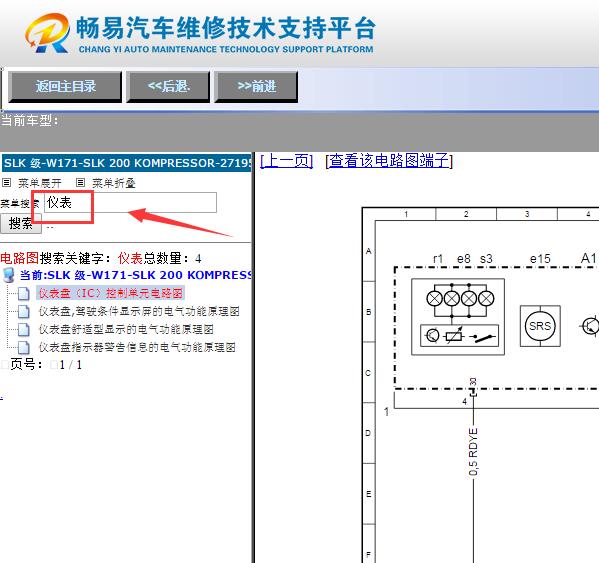Click the e8 component label in diagram
Image resolution: width=599 pixels, height=563 pixels.
coord(464,259)
